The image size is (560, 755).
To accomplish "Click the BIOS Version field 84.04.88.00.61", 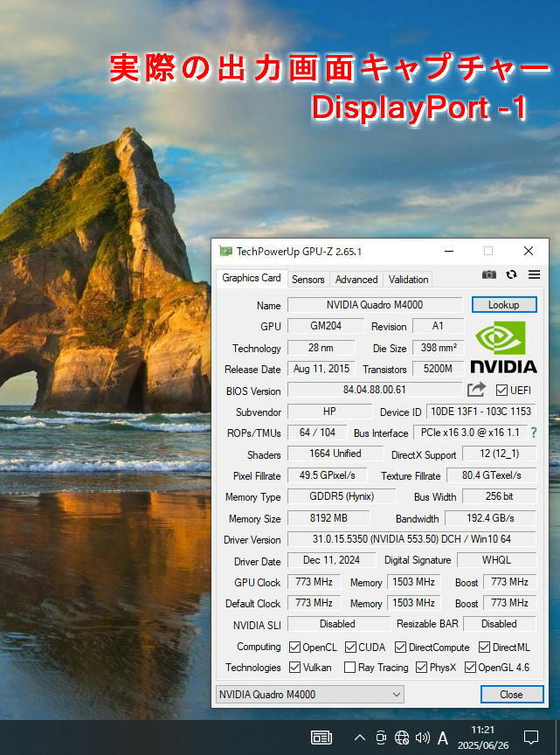I will point(375,390).
